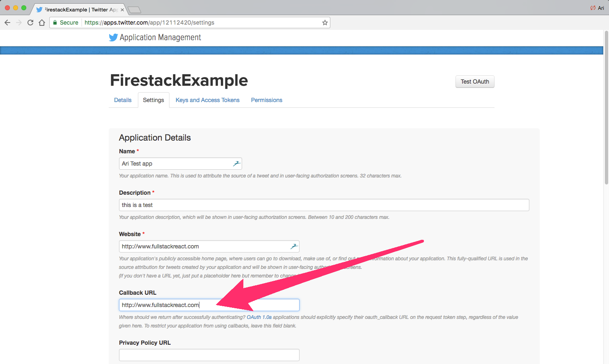Click autofill icon in Website field

click(x=294, y=246)
